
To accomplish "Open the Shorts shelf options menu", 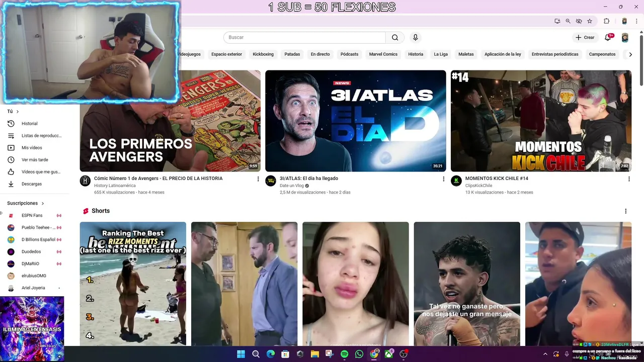I will pyautogui.click(x=625, y=211).
